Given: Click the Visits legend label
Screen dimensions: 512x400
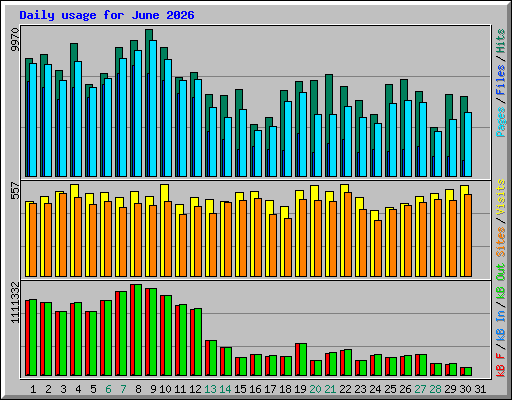Looking at the screenshot, I should pyautogui.click(x=501, y=198).
